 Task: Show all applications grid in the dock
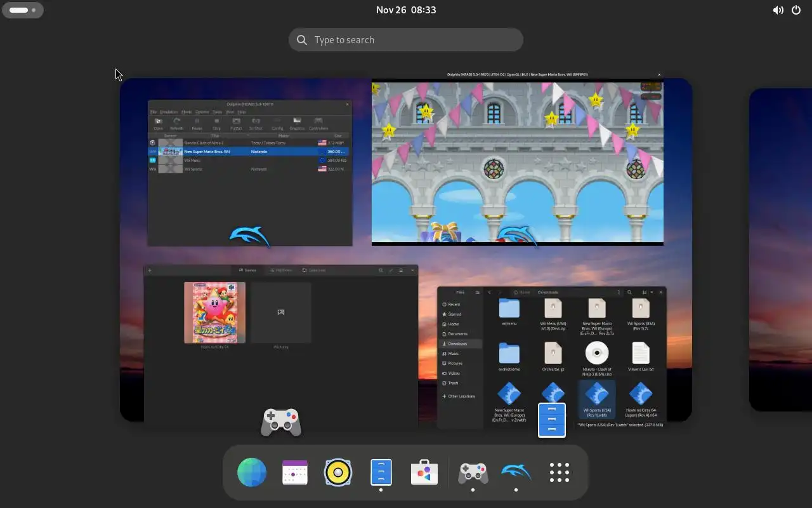[559, 472]
